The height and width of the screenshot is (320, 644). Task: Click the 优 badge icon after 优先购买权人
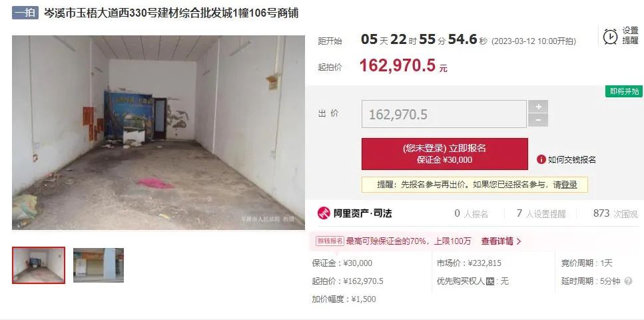pos(490,281)
